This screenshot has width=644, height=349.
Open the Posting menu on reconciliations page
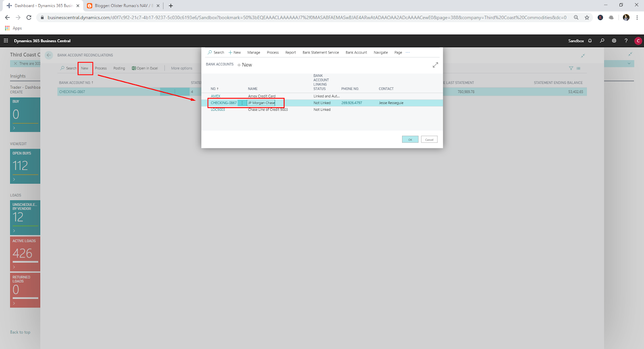pos(119,68)
